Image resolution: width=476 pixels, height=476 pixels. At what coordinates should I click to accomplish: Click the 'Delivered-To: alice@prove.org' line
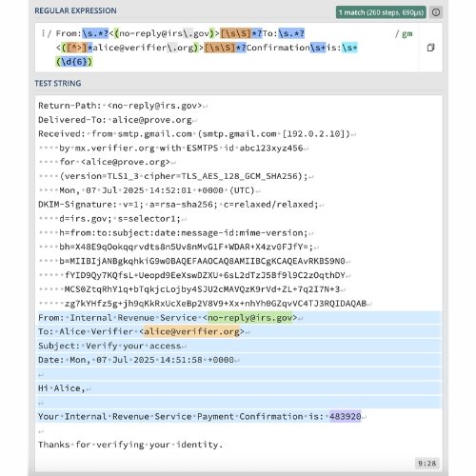[115, 120]
